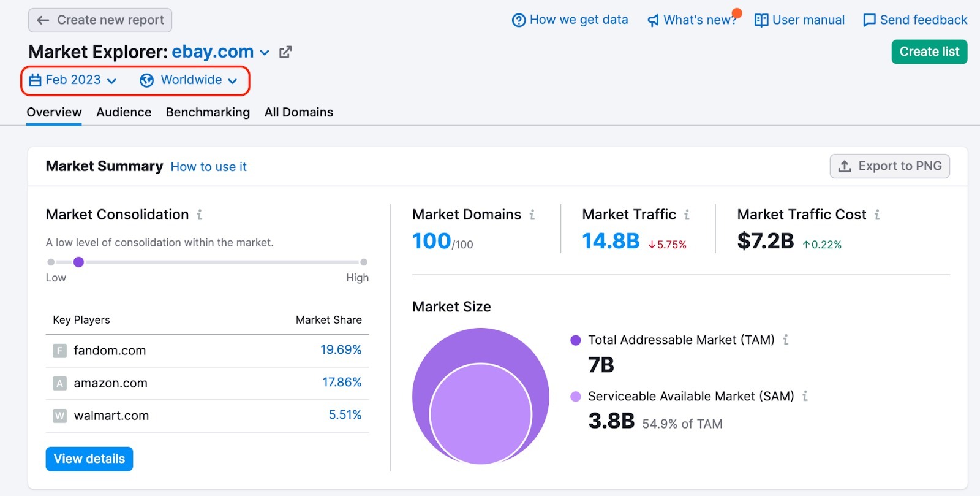Image resolution: width=980 pixels, height=496 pixels.
Task: Switch to the Overview tab
Action: click(x=54, y=112)
